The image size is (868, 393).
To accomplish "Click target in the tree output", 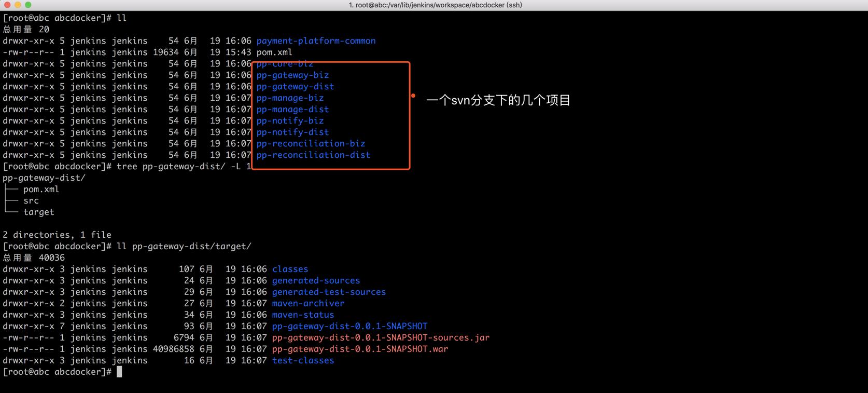I will pyautogui.click(x=39, y=212).
